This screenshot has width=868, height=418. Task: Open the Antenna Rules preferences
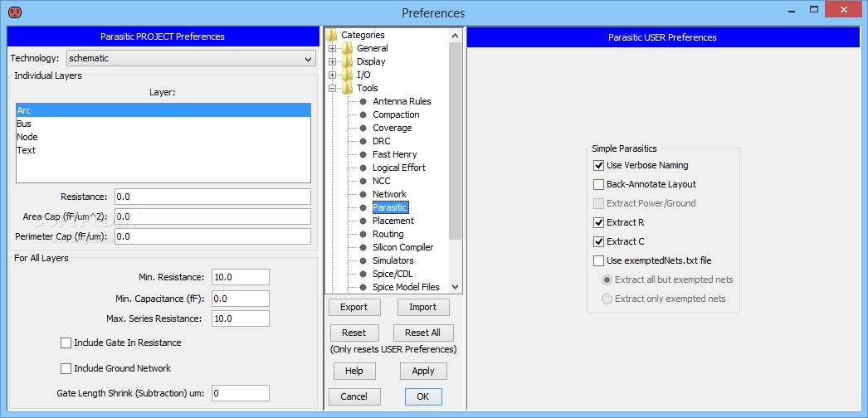coord(402,101)
